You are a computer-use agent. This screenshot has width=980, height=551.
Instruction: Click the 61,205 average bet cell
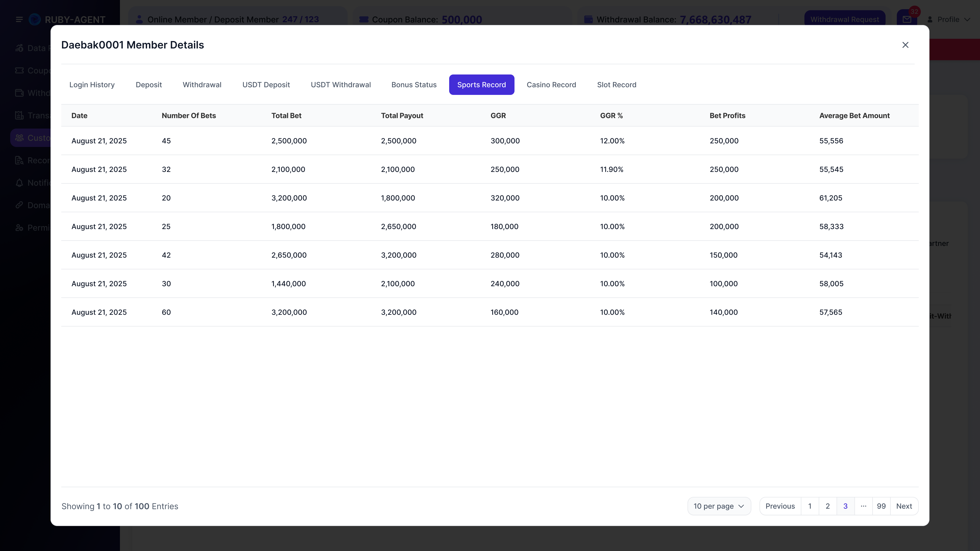click(830, 198)
